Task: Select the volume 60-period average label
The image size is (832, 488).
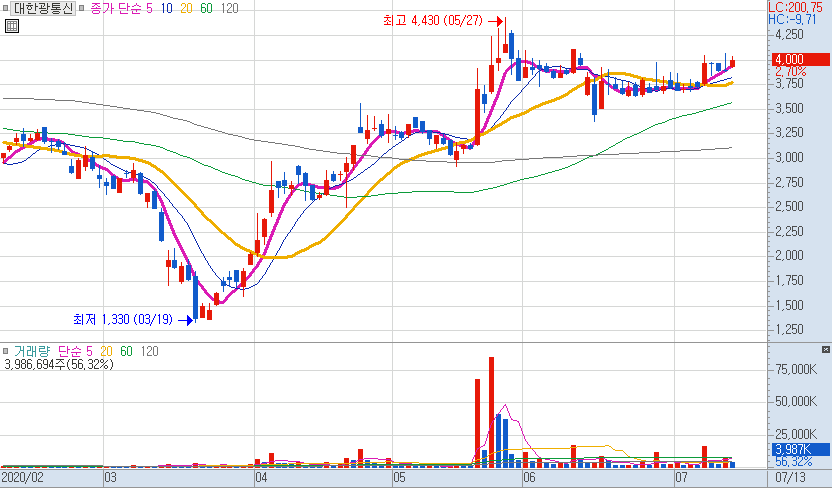Action: [126, 351]
